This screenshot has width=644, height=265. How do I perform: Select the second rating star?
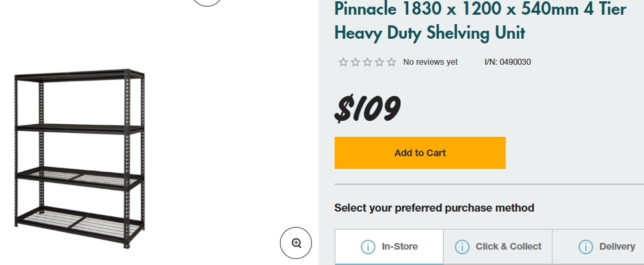click(x=355, y=62)
